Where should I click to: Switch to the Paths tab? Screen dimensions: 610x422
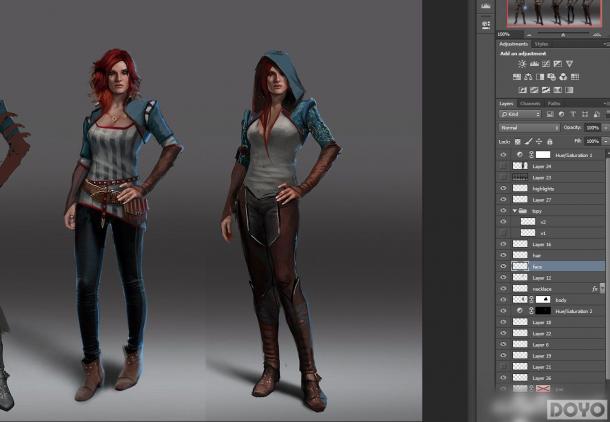point(554,103)
